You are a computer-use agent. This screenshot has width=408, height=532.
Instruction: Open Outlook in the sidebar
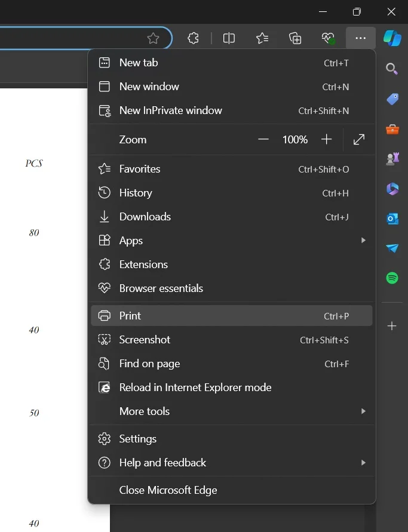tap(392, 219)
